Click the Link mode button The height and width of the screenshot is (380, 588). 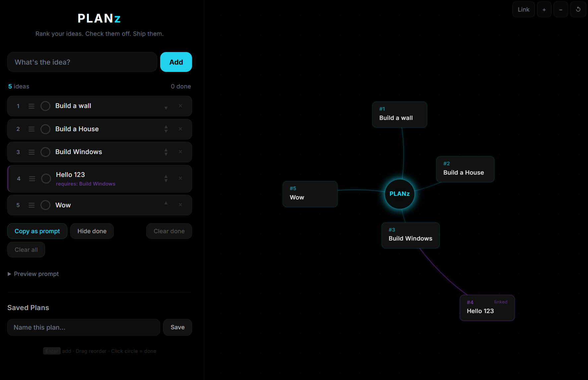[x=523, y=10]
